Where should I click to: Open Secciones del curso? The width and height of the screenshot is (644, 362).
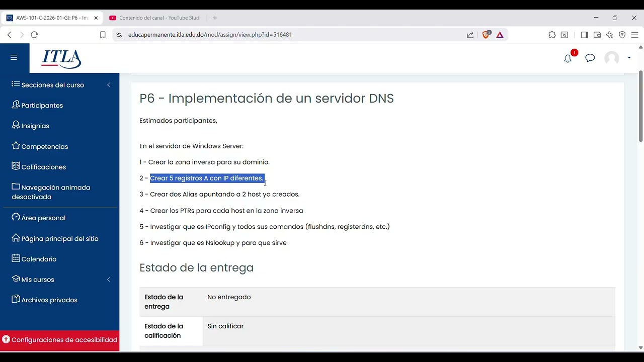(48, 85)
